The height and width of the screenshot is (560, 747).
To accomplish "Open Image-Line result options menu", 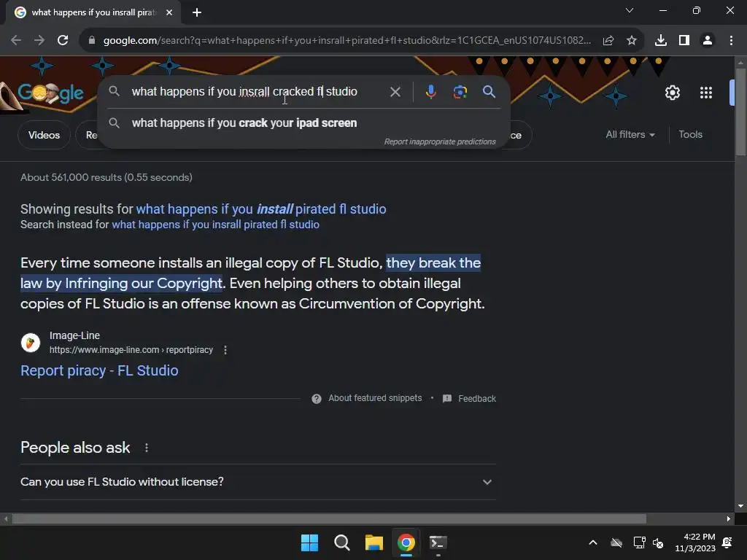I will (x=225, y=350).
